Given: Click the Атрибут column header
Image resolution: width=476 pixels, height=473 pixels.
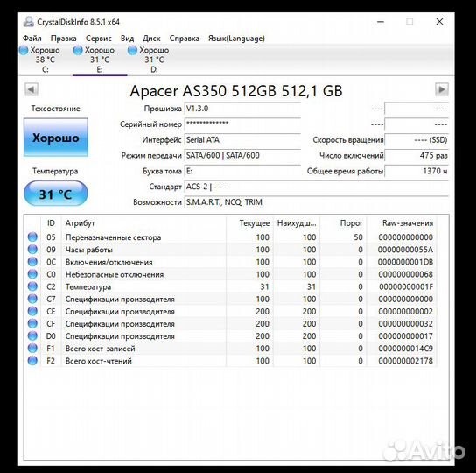Looking at the screenshot, I should click(143, 223).
